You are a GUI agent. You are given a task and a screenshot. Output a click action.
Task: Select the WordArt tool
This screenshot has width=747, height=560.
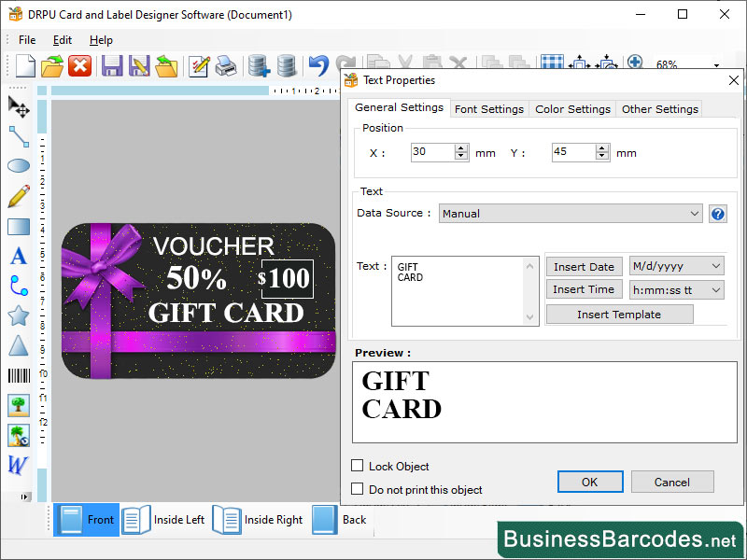pyautogui.click(x=20, y=465)
